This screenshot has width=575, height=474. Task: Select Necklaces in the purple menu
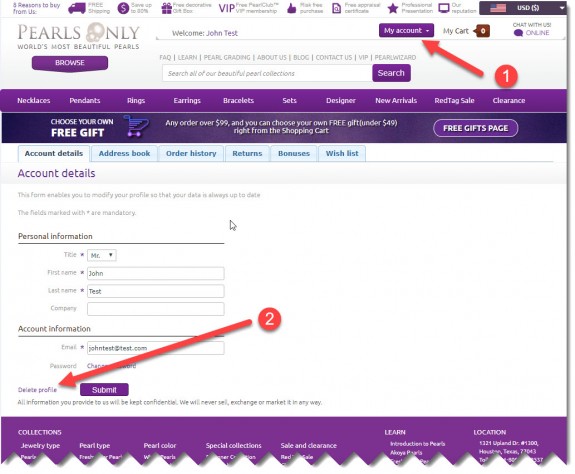click(x=34, y=100)
